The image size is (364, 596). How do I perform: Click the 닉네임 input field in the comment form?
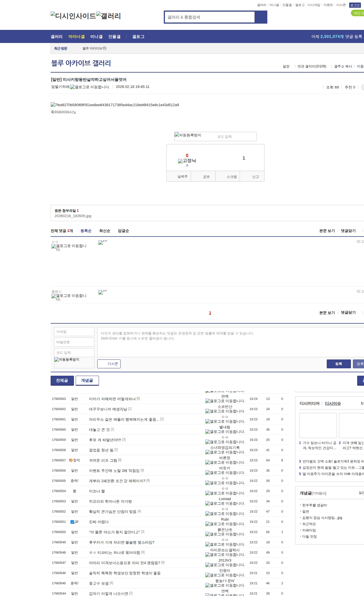click(x=74, y=332)
